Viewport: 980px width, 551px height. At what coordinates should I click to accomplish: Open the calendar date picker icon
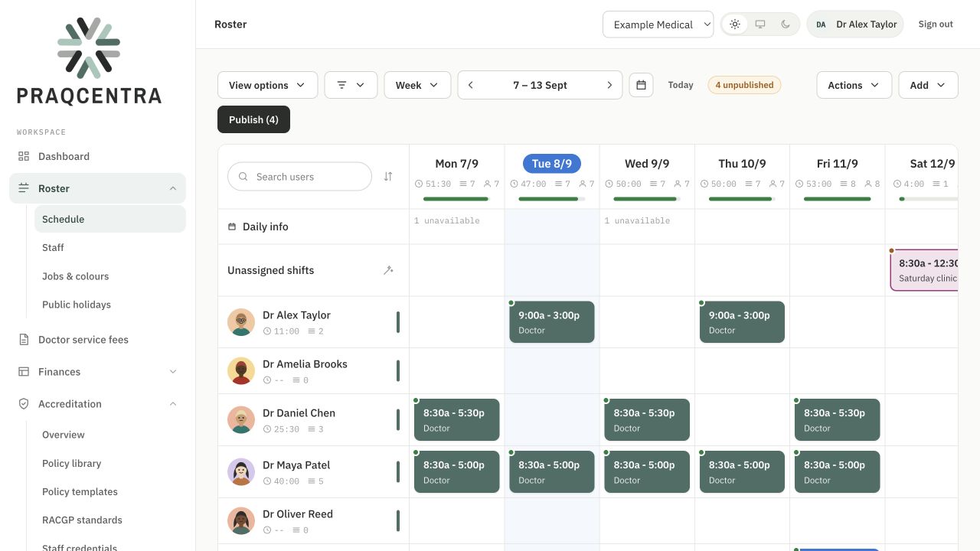(x=641, y=85)
